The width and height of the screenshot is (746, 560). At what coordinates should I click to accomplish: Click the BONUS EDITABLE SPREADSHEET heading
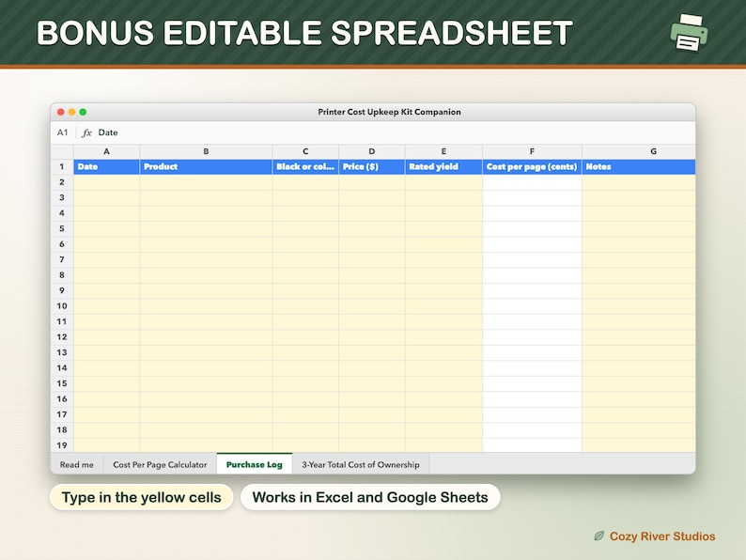pos(304,32)
